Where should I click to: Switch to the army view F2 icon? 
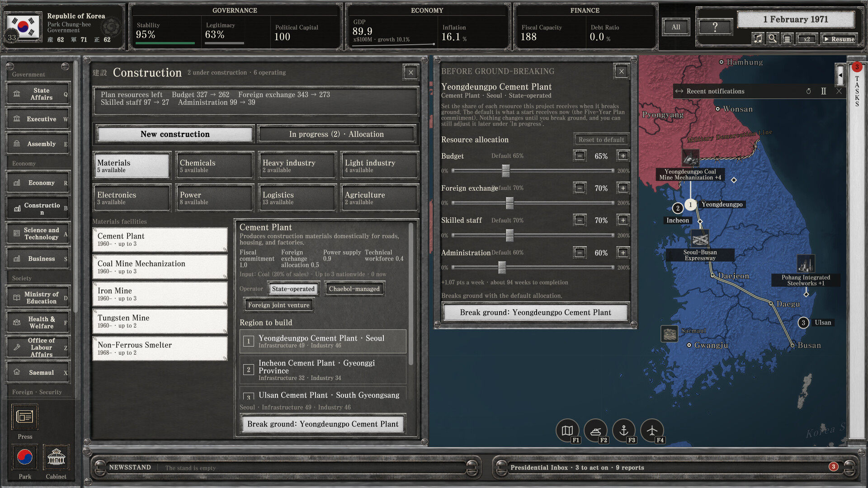click(595, 431)
